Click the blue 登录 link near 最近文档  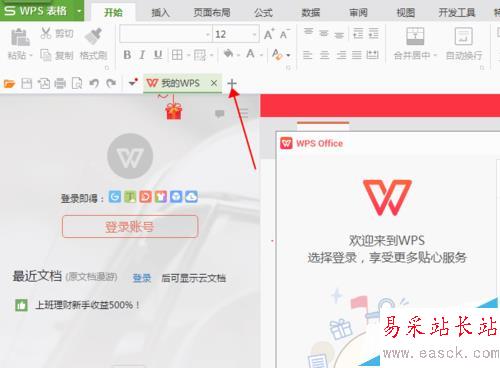click(142, 278)
